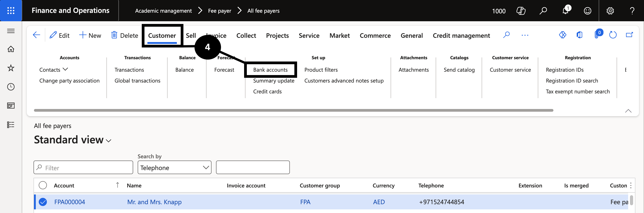Click into the Filter input field
644x213 pixels.
point(83,168)
